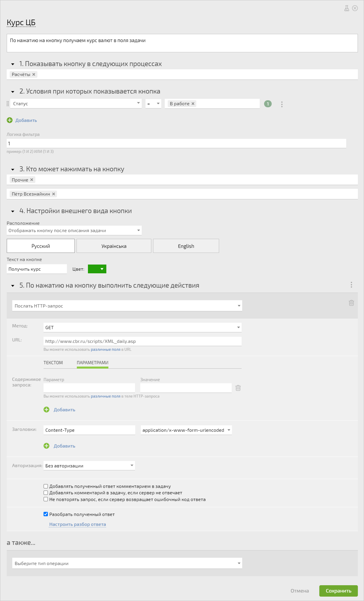Switch to the English language tab
This screenshot has height=601, width=364.
coord(186,246)
